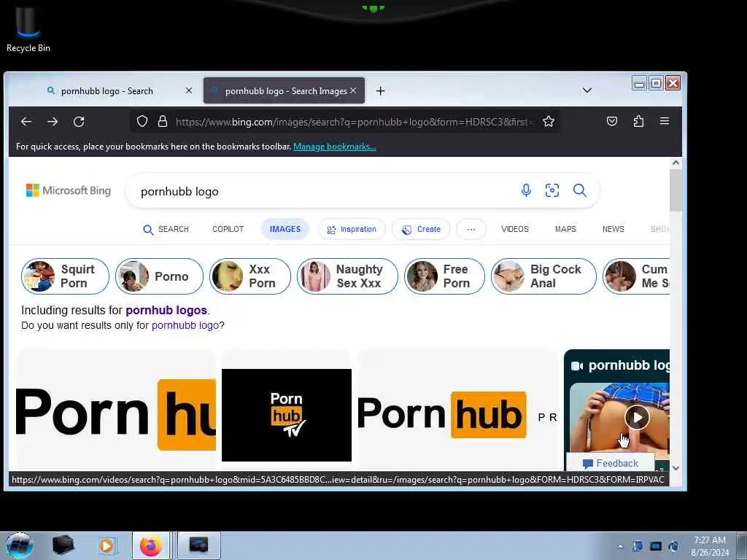Open the black TV logo thumbnail
The height and width of the screenshot is (560, 747).
pyautogui.click(x=286, y=415)
